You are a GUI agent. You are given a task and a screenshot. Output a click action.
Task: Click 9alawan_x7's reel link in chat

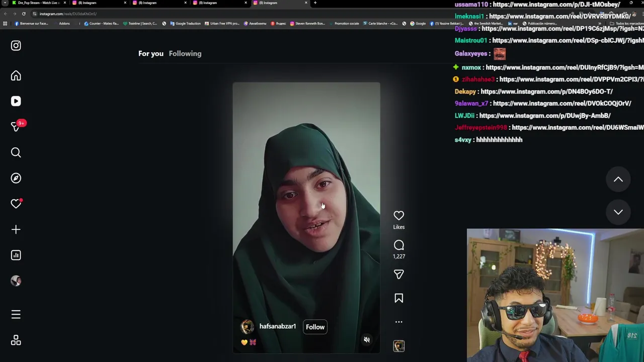[562, 104]
